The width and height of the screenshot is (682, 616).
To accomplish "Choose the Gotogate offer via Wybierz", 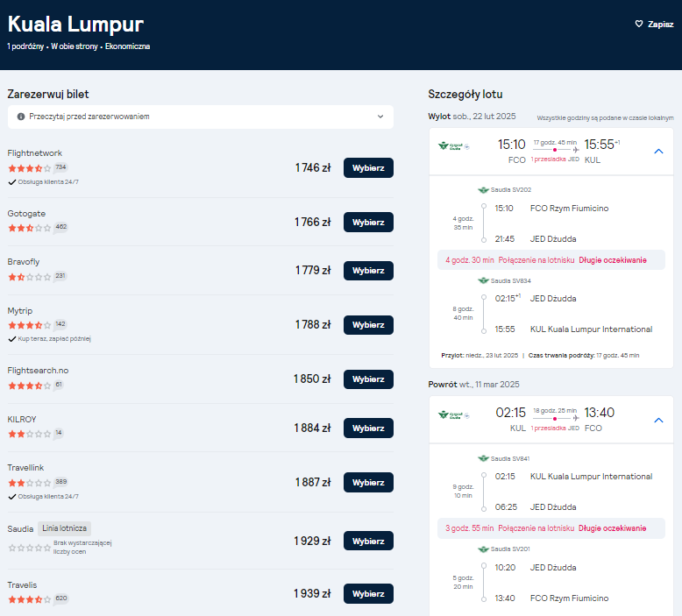I will click(x=368, y=223).
